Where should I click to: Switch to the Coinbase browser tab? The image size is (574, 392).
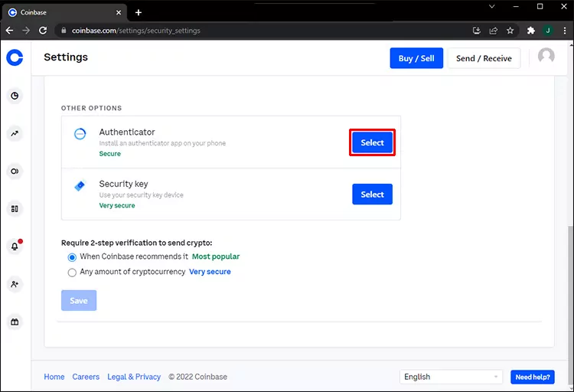point(64,12)
